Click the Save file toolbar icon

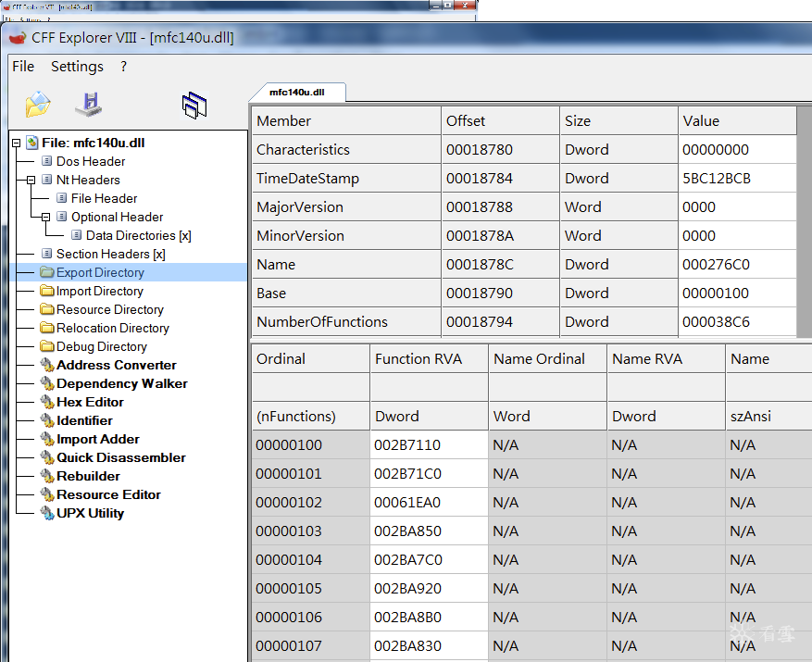(89, 104)
